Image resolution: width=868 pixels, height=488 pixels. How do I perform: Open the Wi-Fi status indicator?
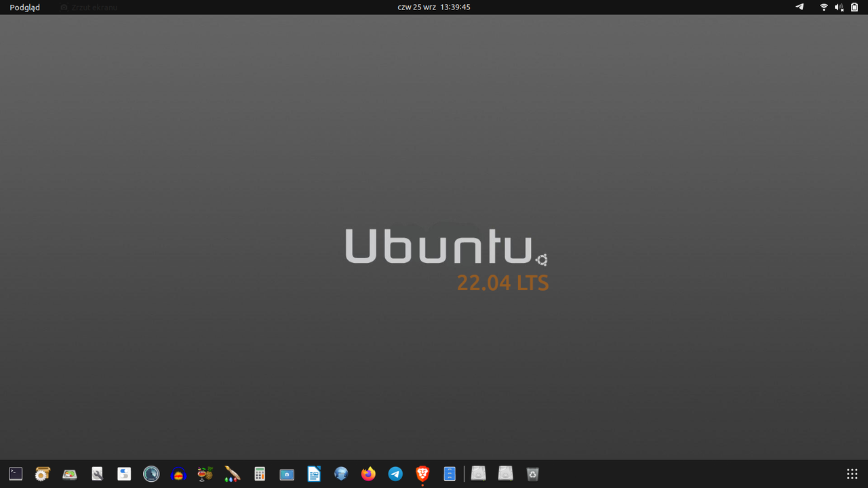(824, 7)
